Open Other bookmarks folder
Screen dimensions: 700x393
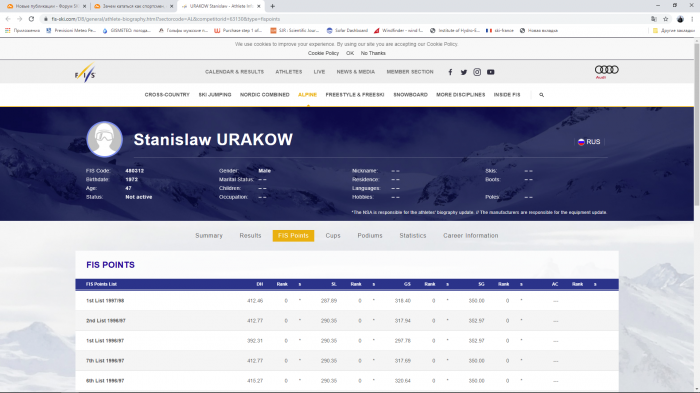click(673, 30)
